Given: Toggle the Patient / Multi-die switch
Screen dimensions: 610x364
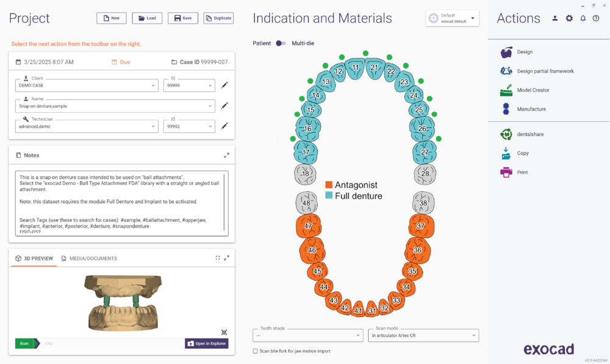Looking at the screenshot, I should (281, 43).
